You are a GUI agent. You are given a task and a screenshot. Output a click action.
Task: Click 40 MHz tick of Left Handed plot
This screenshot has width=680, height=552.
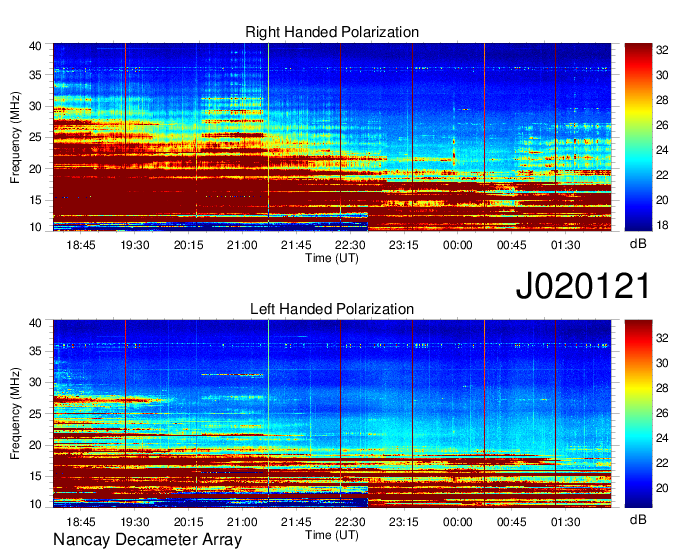(35, 323)
